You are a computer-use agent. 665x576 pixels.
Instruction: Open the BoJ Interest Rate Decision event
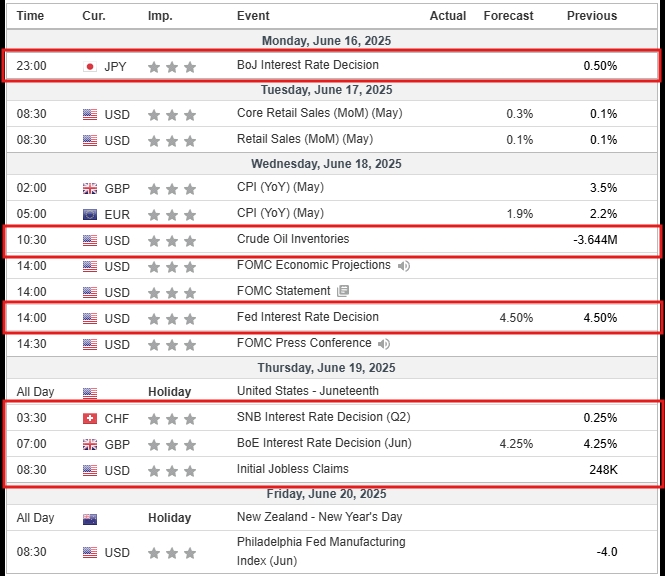click(x=307, y=65)
